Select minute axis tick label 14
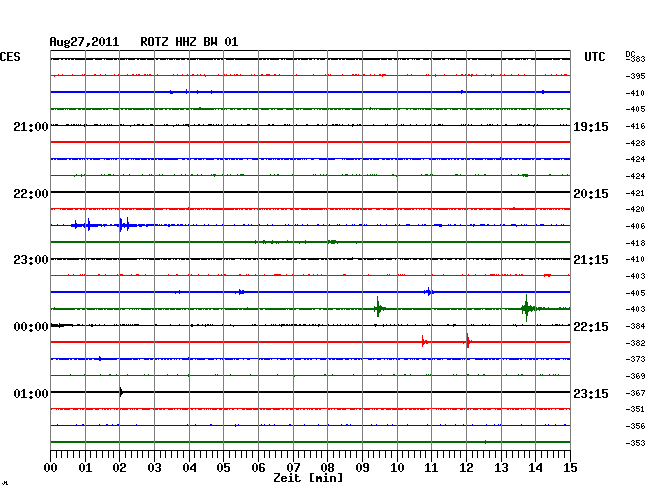The image size is (650, 494). pos(535,468)
